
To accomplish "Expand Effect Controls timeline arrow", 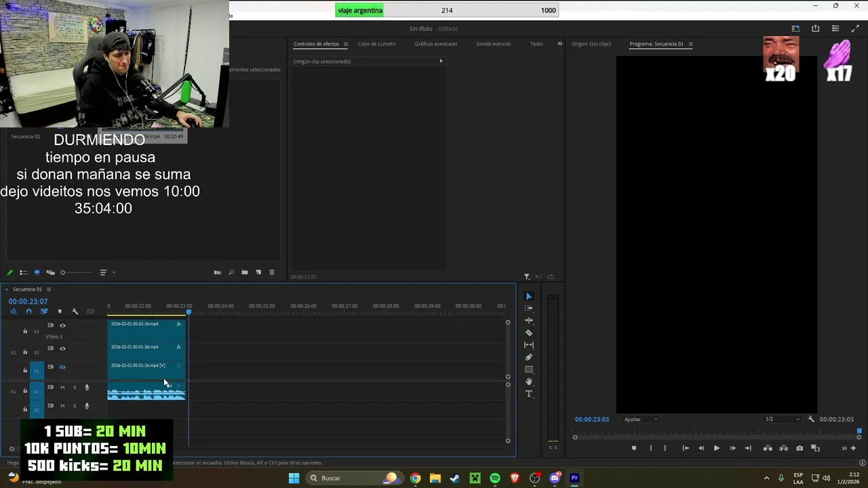I will pos(441,61).
